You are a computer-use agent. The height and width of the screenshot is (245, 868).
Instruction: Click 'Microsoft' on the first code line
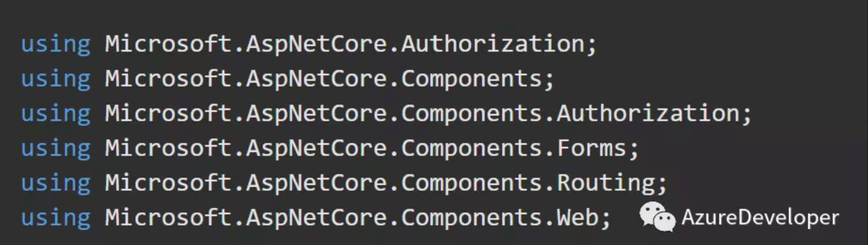168,44
